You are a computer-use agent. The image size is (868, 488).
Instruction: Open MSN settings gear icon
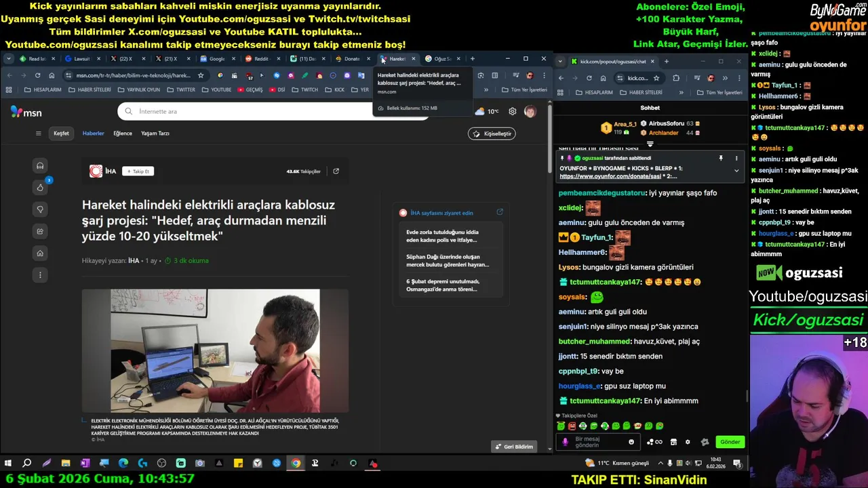513,111
